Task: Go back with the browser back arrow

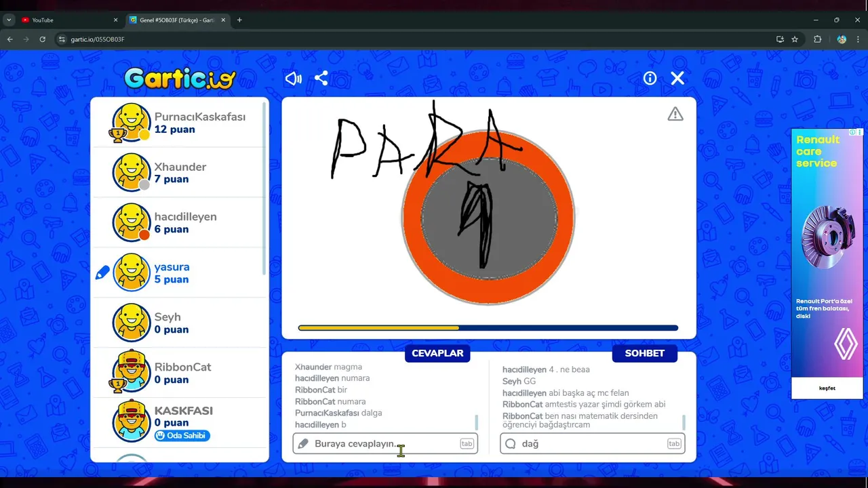Action: pyautogui.click(x=10, y=39)
